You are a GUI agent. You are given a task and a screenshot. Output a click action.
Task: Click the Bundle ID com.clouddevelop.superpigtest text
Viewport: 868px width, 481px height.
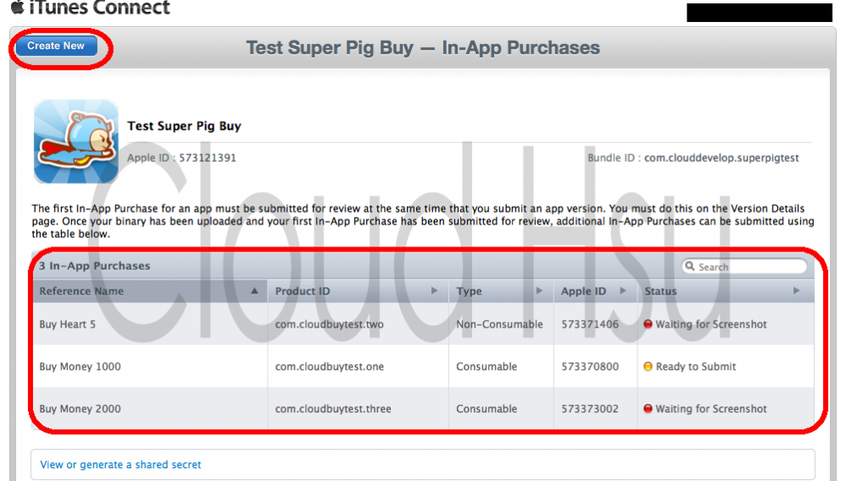pos(693,158)
